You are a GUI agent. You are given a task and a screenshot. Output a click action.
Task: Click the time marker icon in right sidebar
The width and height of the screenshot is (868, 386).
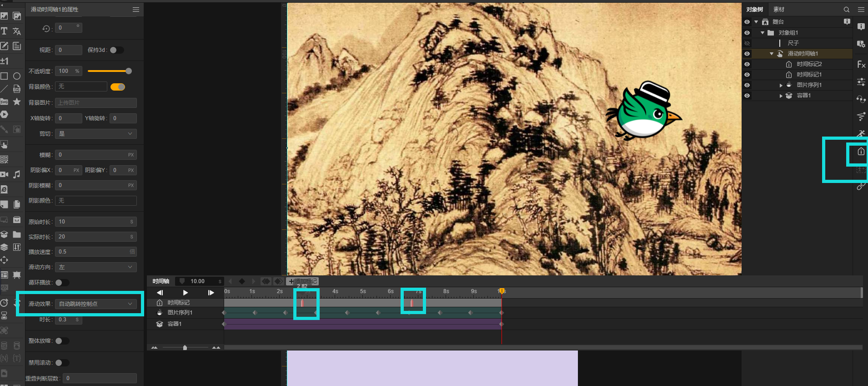coord(861,152)
